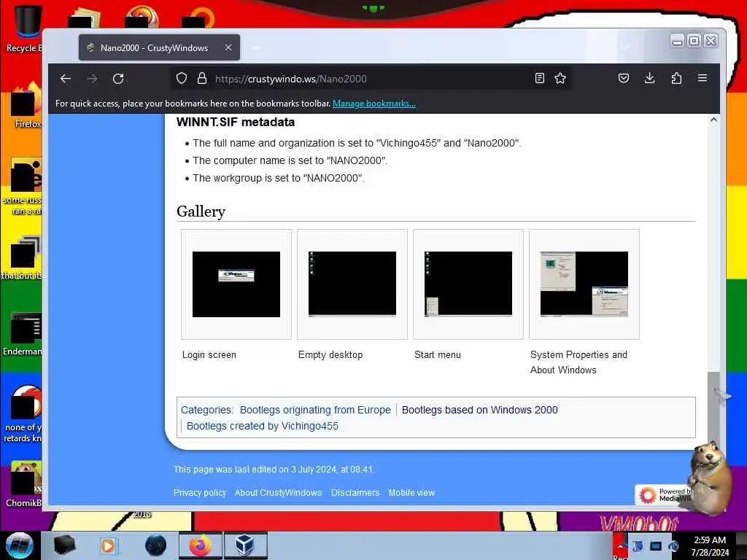Open the Enderman desktop icon
The height and width of the screenshot is (560, 747).
pos(24,333)
